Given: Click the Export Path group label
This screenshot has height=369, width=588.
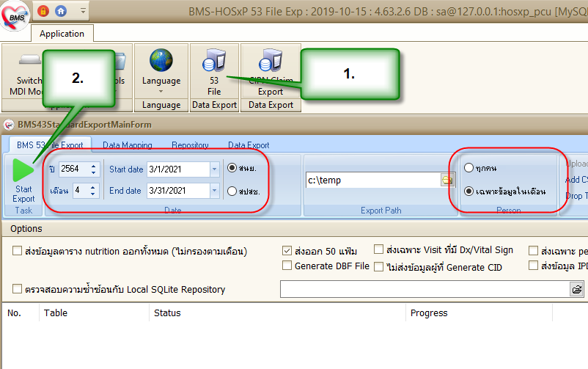Looking at the screenshot, I should [381, 211].
